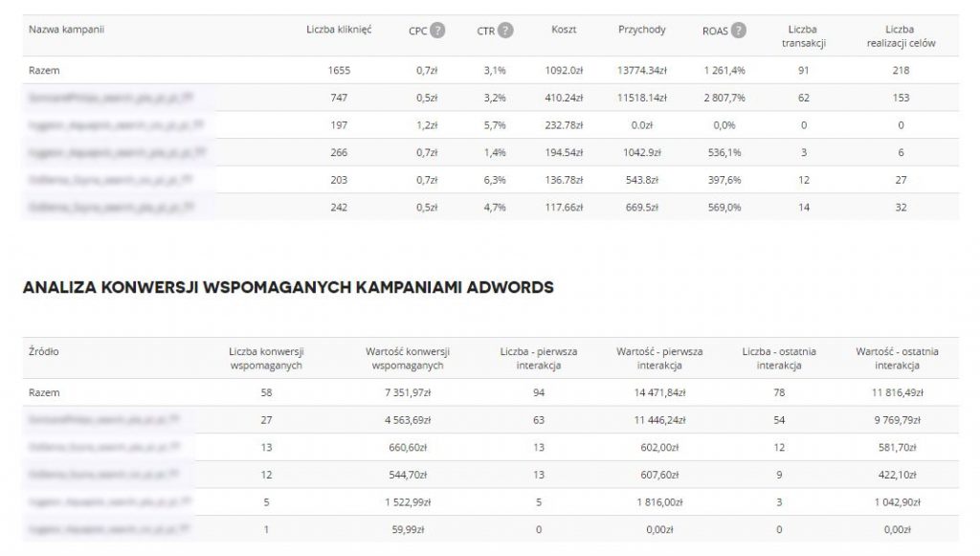Image resolution: width=980 pixels, height=556 pixels.
Task: Click ROAS value 536,1%
Action: [x=724, y=153]
